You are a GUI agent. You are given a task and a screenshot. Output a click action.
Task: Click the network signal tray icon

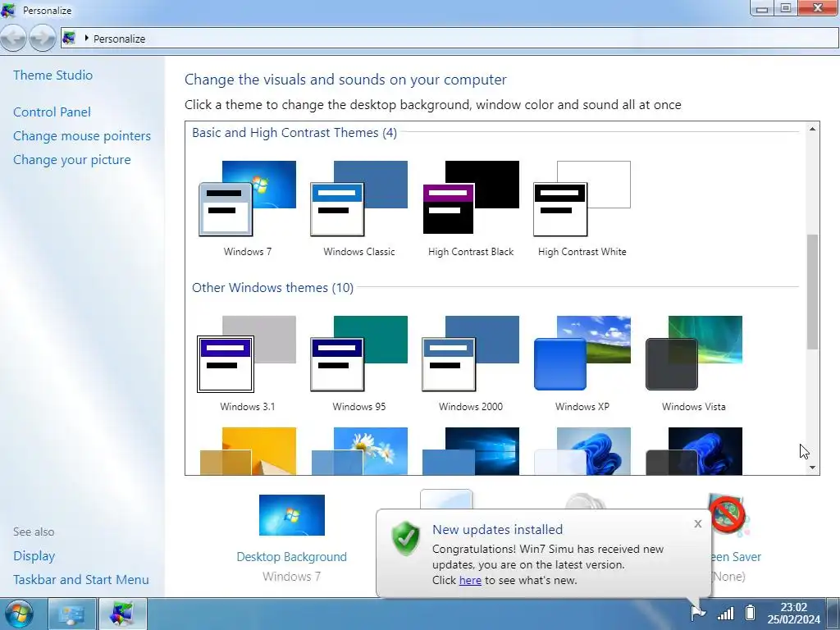[725, 613]
